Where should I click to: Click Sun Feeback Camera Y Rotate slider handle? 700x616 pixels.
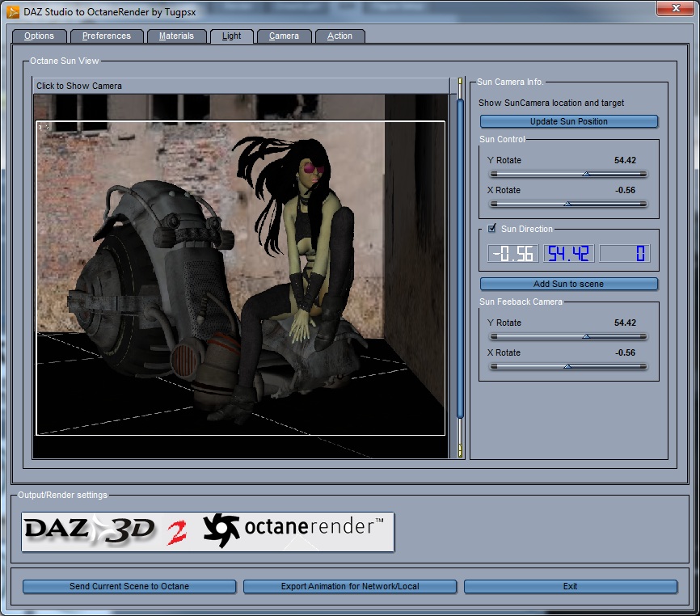pos(586,336)
